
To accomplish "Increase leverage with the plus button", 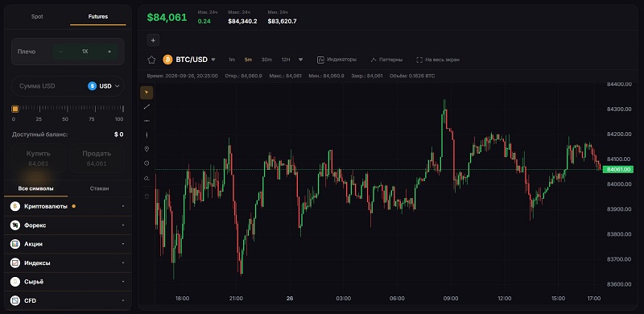I will coord(109,52).
